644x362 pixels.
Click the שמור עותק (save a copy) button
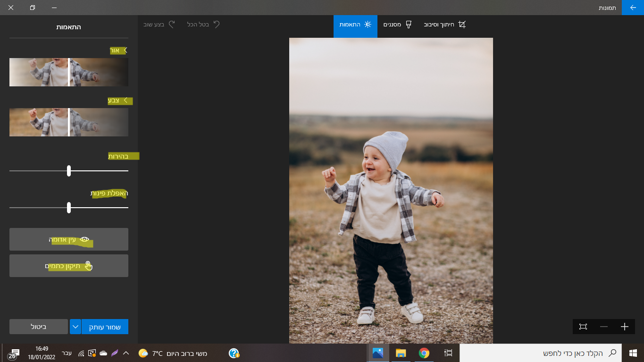tap(105, 327)
